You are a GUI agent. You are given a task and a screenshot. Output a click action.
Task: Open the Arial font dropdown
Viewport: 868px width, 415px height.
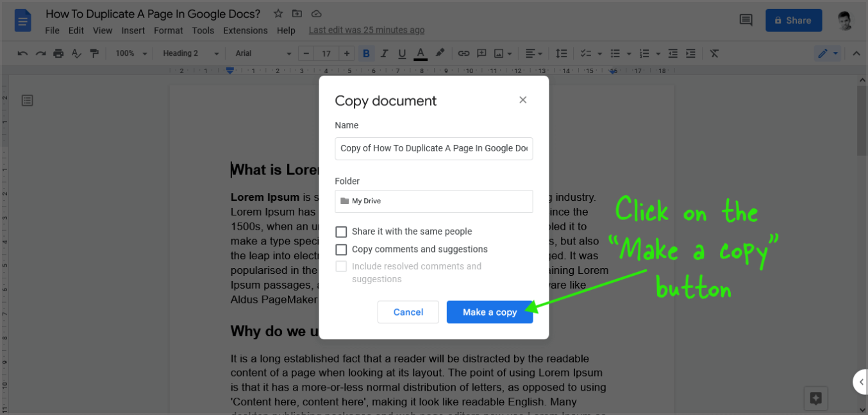pos(263,53)
